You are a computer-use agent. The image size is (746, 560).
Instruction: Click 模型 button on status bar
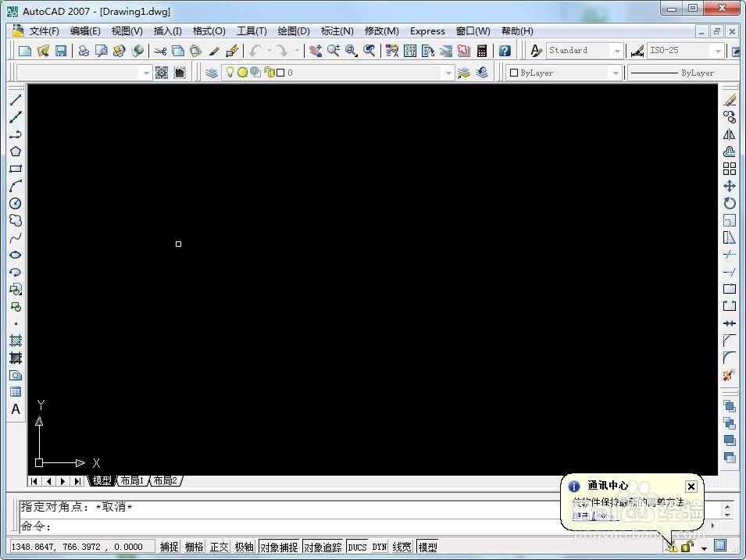tap(427, 547)
